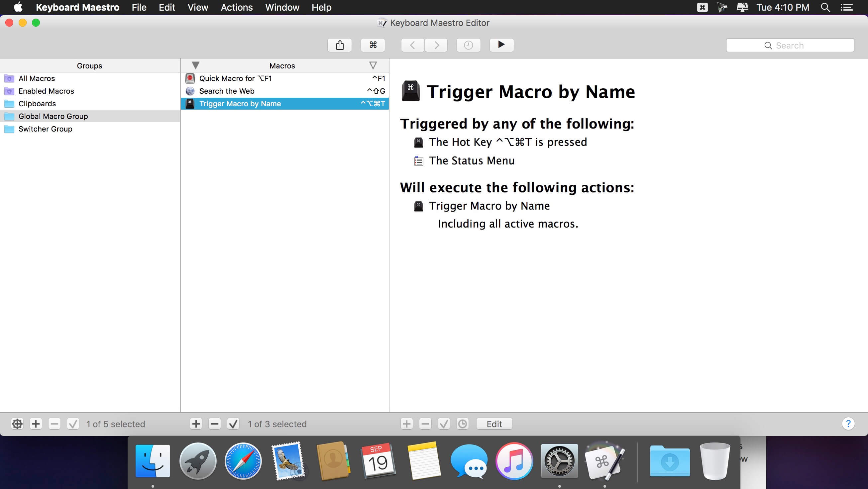This screenshot has width=868, height=489.
Task: Open the Actions menu
Action: [237, 7]
